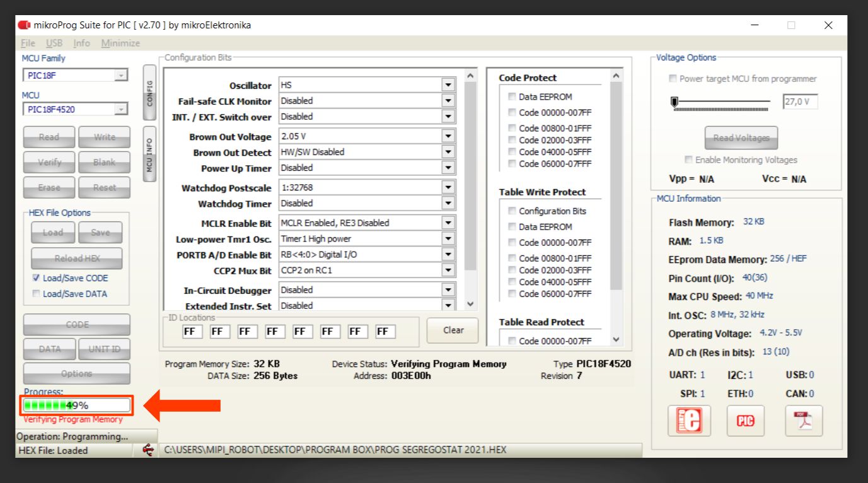Toggle Load/Save CODE checkbox
The width and height of the screenshot is (868, 483).
pyautogui.click(x=37, y=278)
